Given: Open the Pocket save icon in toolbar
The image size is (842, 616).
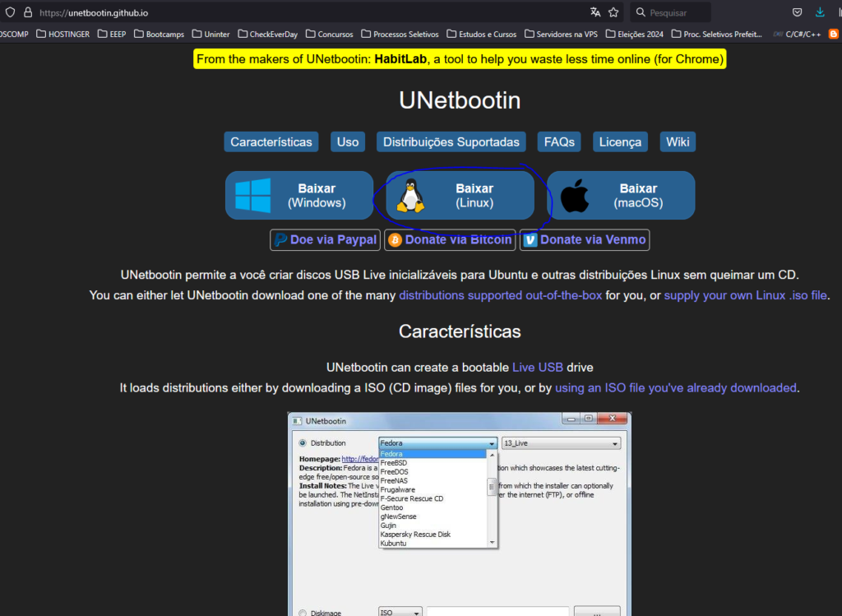Looking at the screenshot, I should (x=797, y=12).
